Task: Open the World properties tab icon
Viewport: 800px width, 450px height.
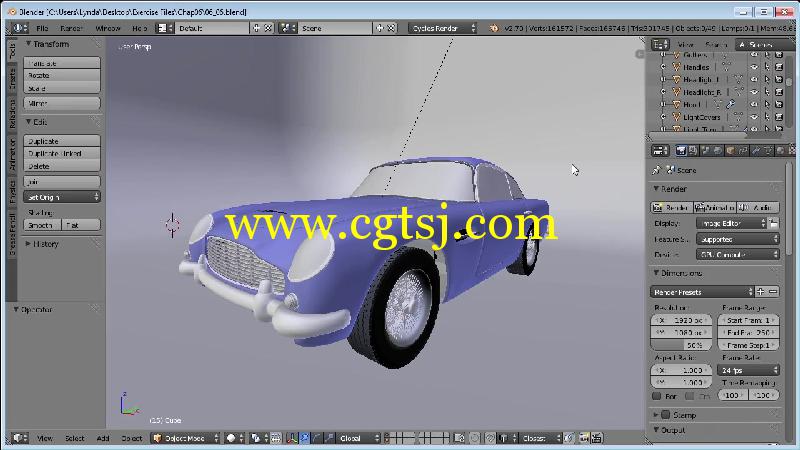Action: click(x=718, y=151)
